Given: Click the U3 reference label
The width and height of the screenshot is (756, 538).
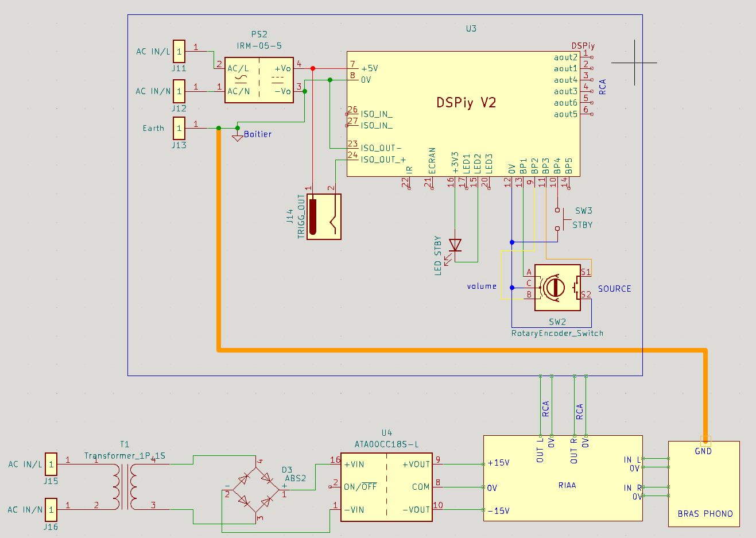Looking at the screenshot, I should [x=471, y=29].
